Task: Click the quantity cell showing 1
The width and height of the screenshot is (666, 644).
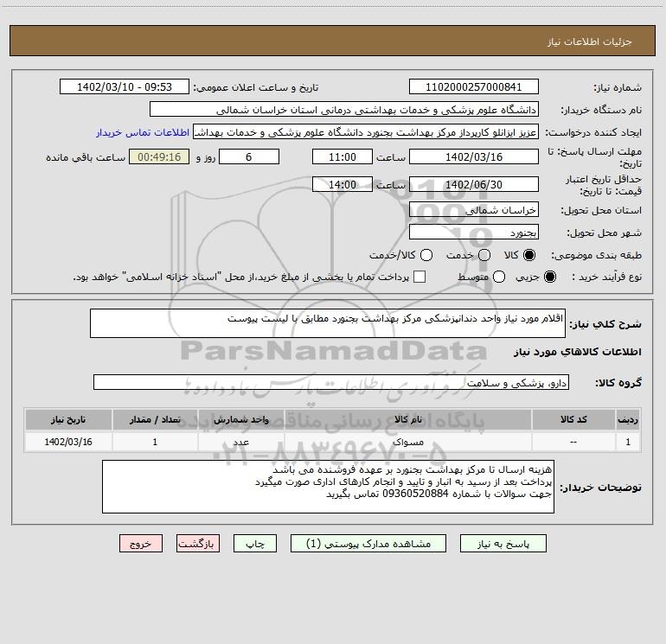Action: click(x=155, y=442)
